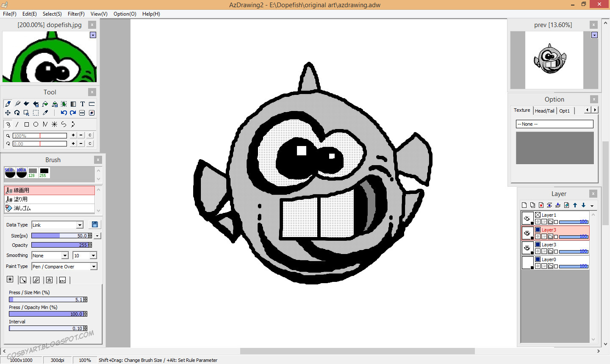The width and height of the screenshot is (610, 364).
Task: Switch to the Head/Tail tab
Action: click(545, 110)
